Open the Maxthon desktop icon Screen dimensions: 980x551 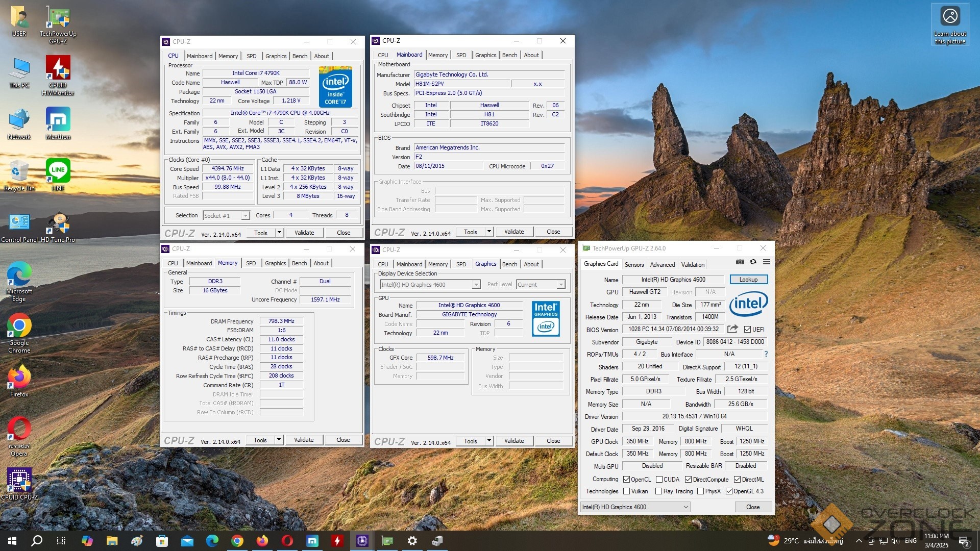(58, 123)
